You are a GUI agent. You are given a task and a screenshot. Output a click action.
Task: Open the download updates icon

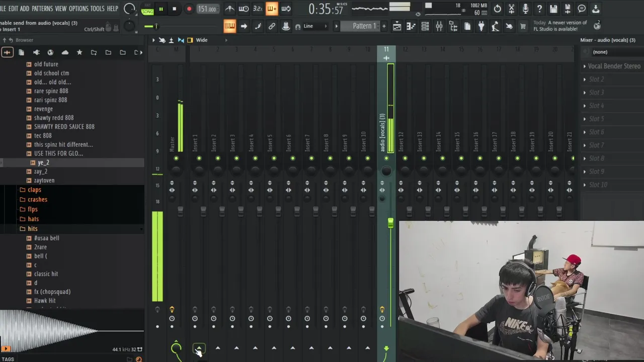click(596, 9)
